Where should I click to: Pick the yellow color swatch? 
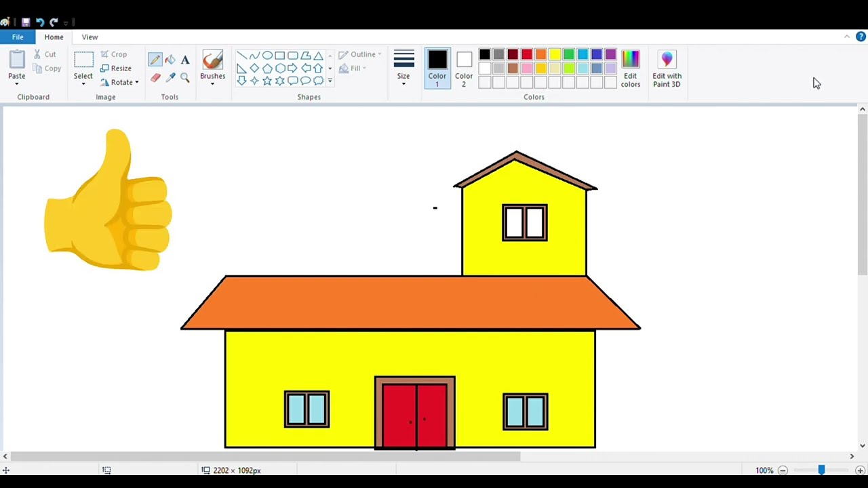(555, 55)
